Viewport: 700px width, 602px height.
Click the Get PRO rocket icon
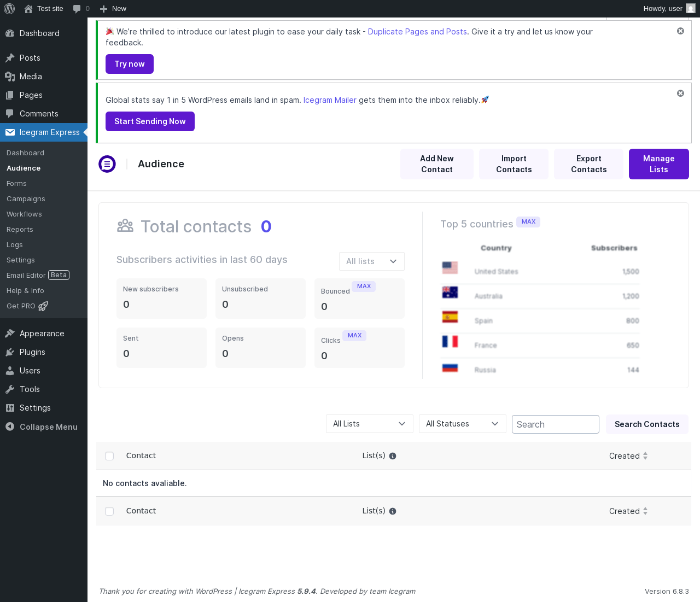click(x=43, y=306)
